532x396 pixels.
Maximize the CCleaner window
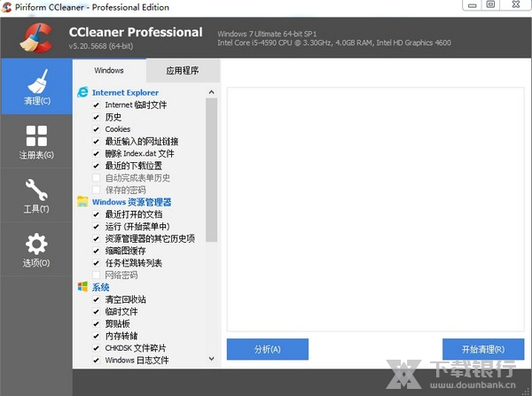point(490,4)
